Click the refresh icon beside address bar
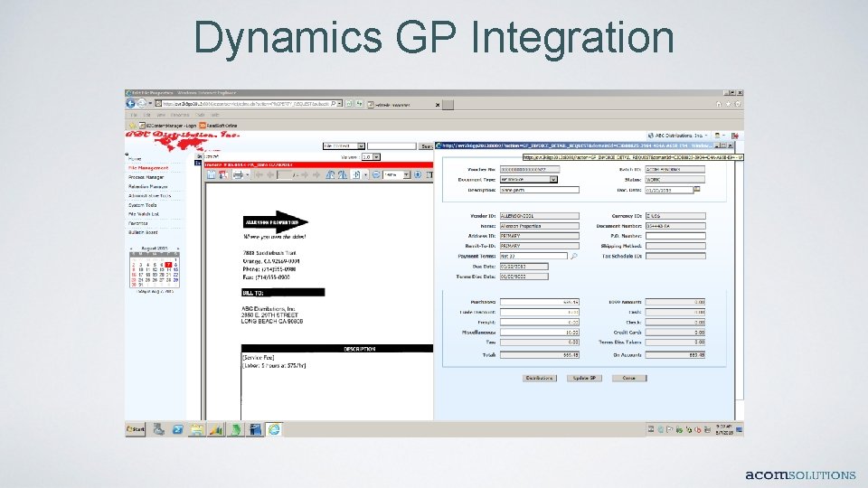 click(359, 103)
